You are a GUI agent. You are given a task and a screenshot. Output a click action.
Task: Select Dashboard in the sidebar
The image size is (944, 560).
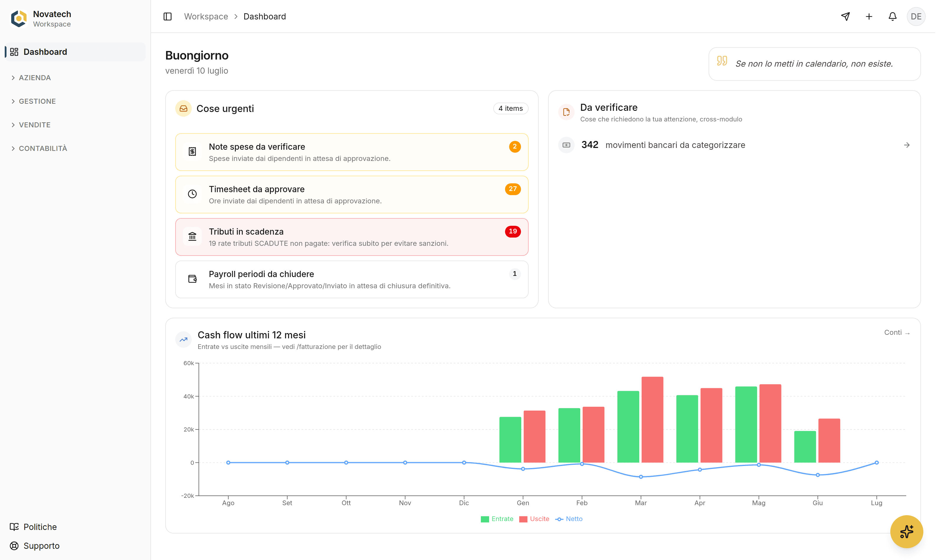(x=75, y=52)
